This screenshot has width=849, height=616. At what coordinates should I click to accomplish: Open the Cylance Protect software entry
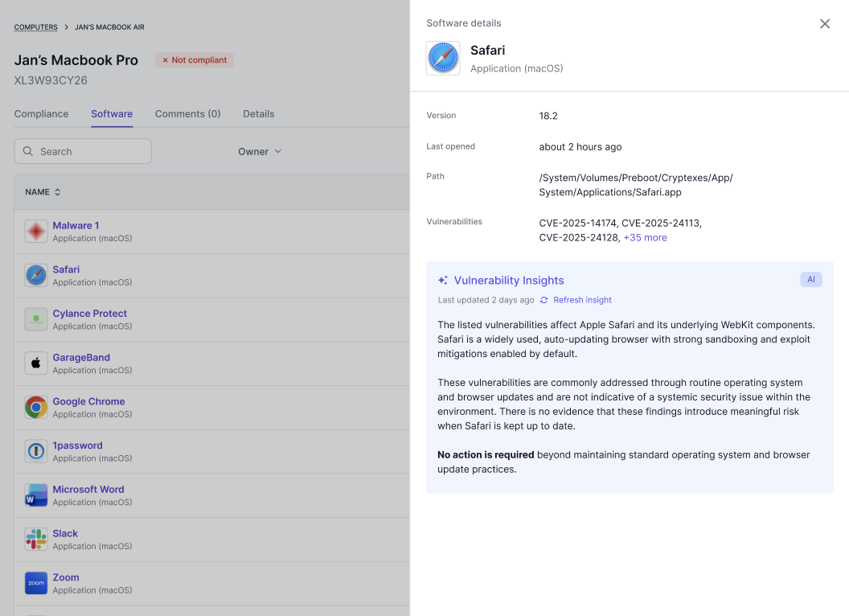coord(211,319)
